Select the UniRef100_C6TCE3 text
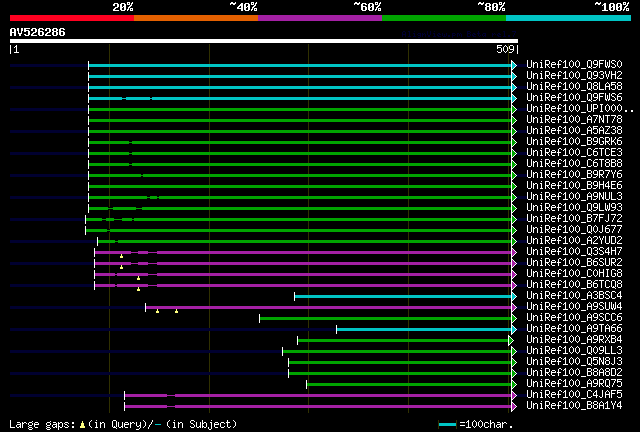Screen dimensions: 640x432 point(574,153)
